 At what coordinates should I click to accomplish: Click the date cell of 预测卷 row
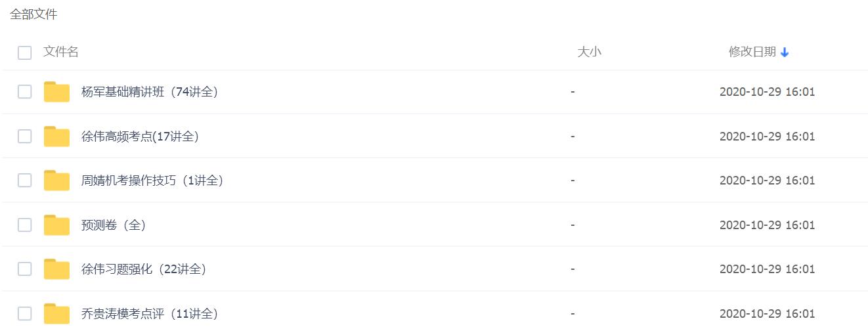[767, 225]
